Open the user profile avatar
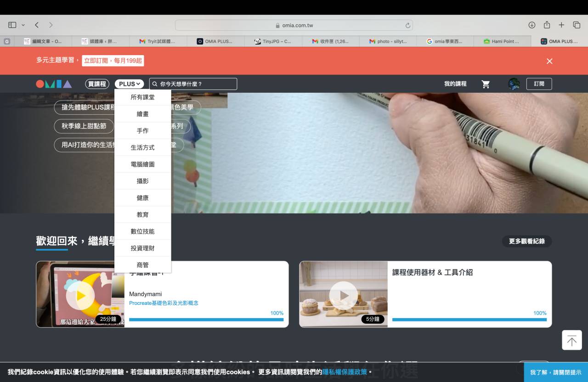 click(514, 84)
